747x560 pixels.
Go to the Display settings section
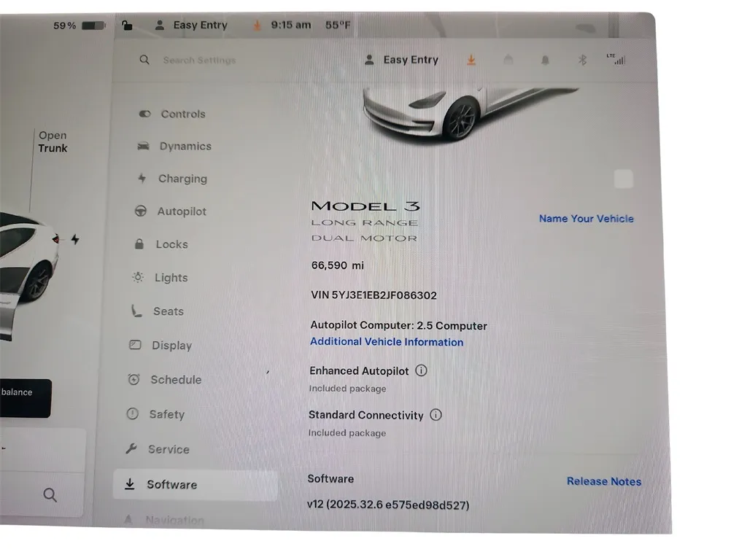point(160,345)
